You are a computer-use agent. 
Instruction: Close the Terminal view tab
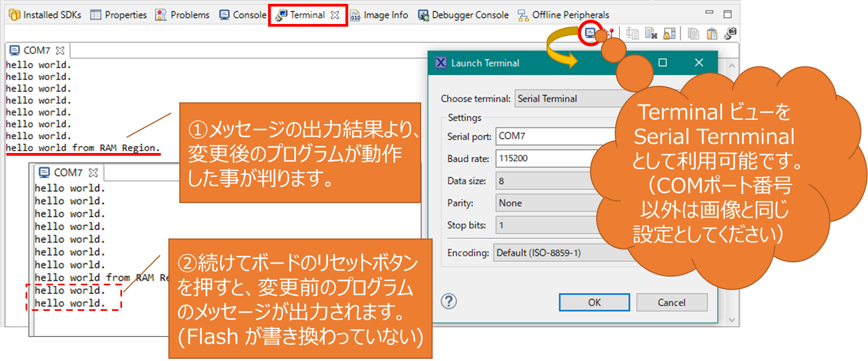pyautogui.click(x=335, y=15)
